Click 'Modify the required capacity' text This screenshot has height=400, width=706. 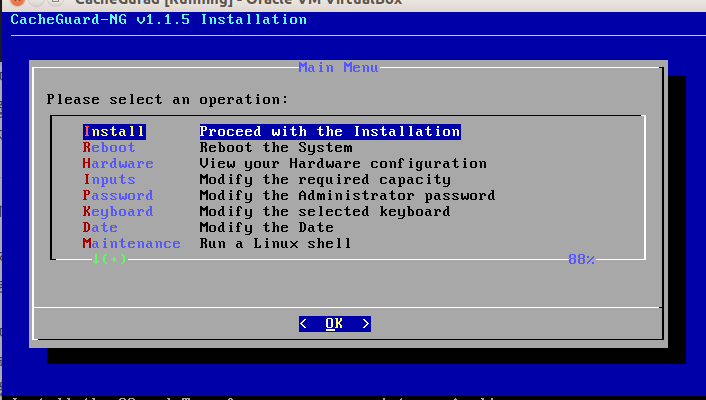click(325, 180)
